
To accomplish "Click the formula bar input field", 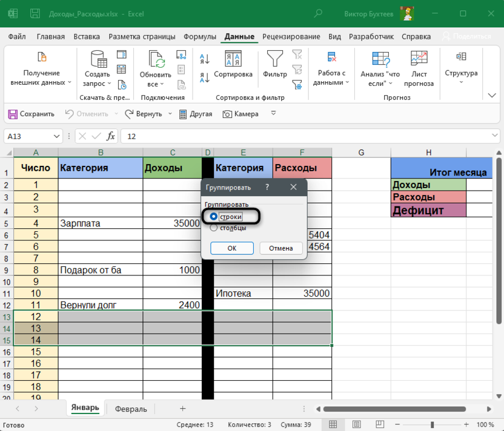I will tap(303, 136).
